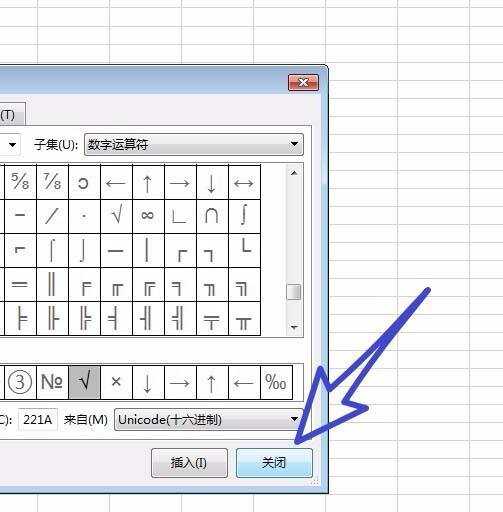Select the intersection symbol

[213, 217]
